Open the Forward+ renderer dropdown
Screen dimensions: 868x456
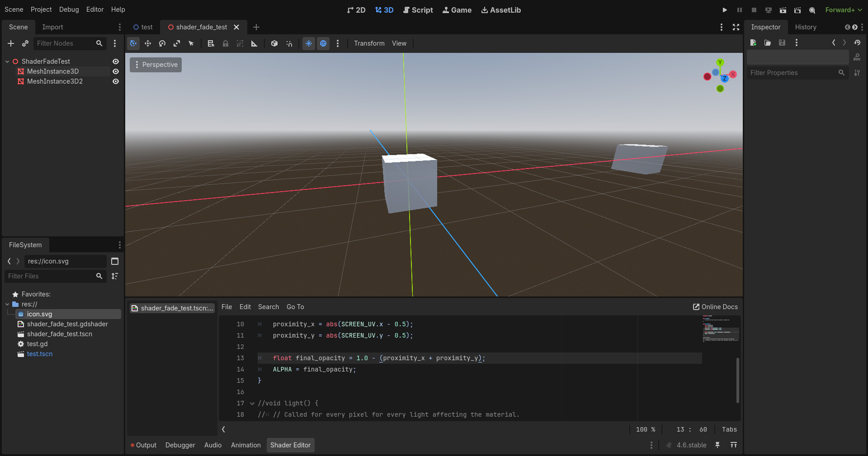pos(843,10)
